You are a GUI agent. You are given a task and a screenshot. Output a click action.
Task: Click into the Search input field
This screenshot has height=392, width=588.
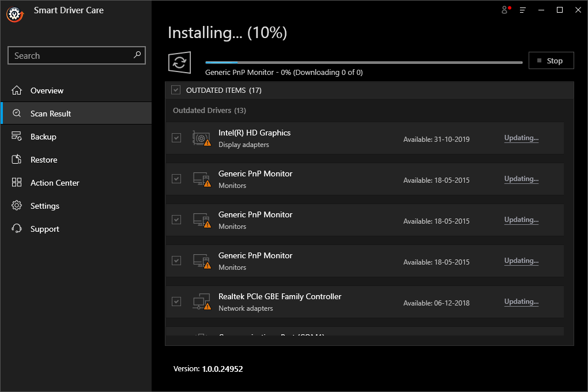pyautogui.click(x=69, y=56)
